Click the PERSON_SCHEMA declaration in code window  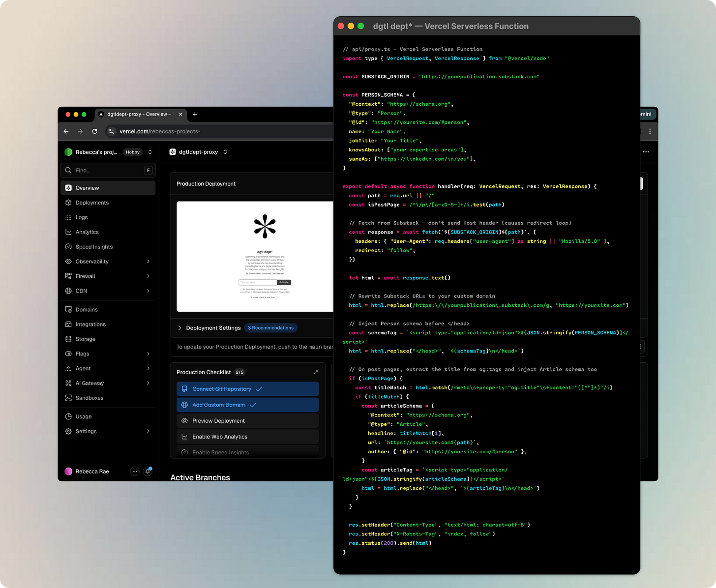click(x=379, y=95)
